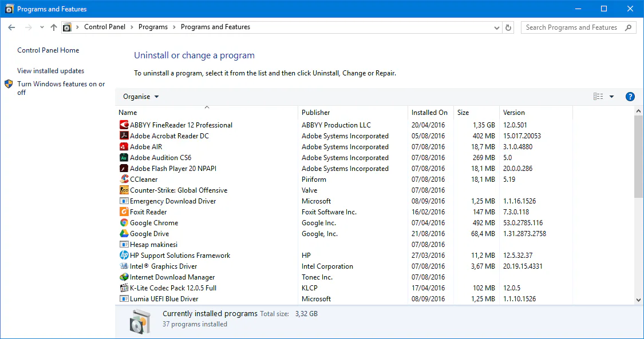Sort by the Version column header
The image size is (644, 339).
coord(536,112)
